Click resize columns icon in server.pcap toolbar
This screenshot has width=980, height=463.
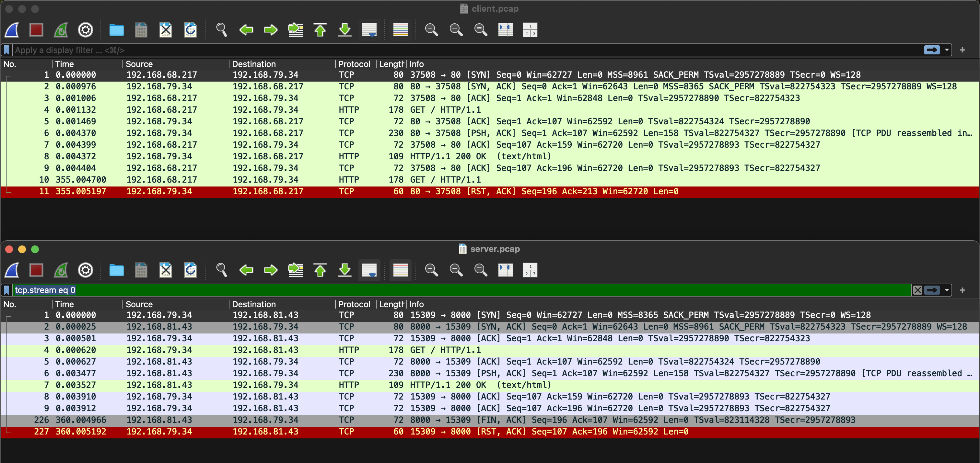505,270
